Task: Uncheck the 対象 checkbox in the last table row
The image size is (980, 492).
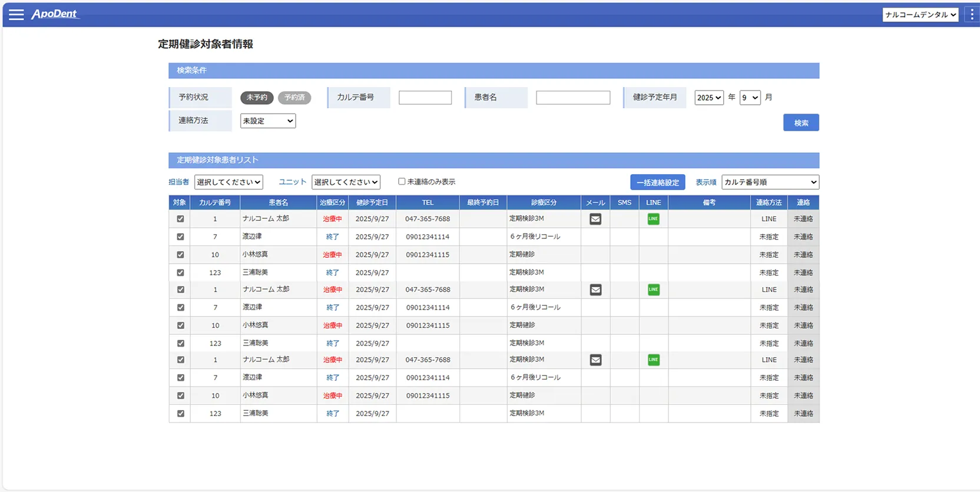Action: click(x=180, y=414)
